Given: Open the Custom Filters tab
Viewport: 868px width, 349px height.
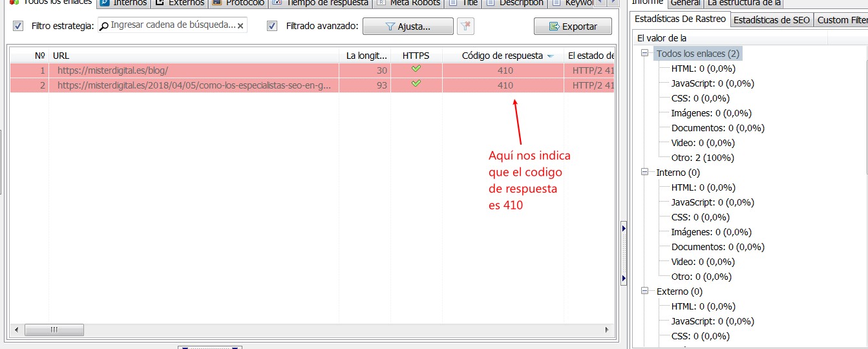Looking at the screenshot, I should point(841,20).
